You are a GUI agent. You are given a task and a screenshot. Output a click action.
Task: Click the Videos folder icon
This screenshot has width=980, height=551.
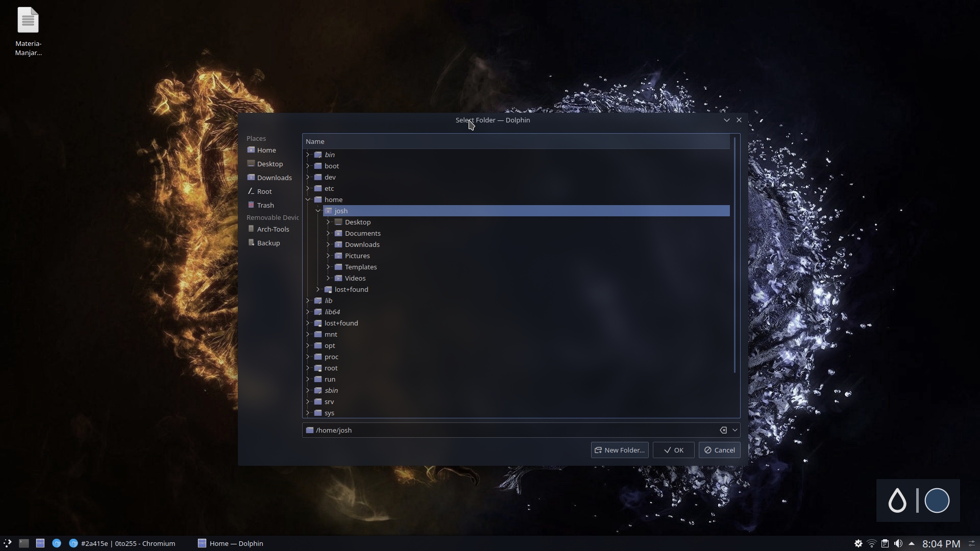pos(338,278)
